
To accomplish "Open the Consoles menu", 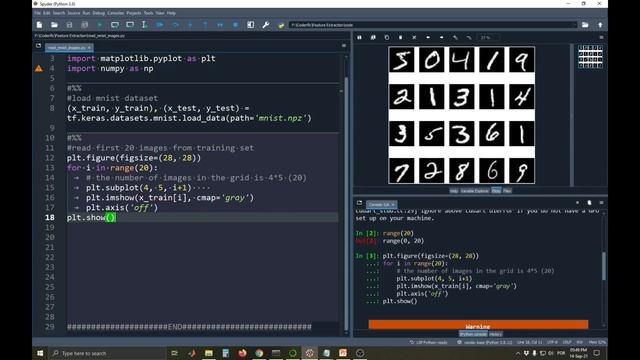I will [x=116, y=13].
